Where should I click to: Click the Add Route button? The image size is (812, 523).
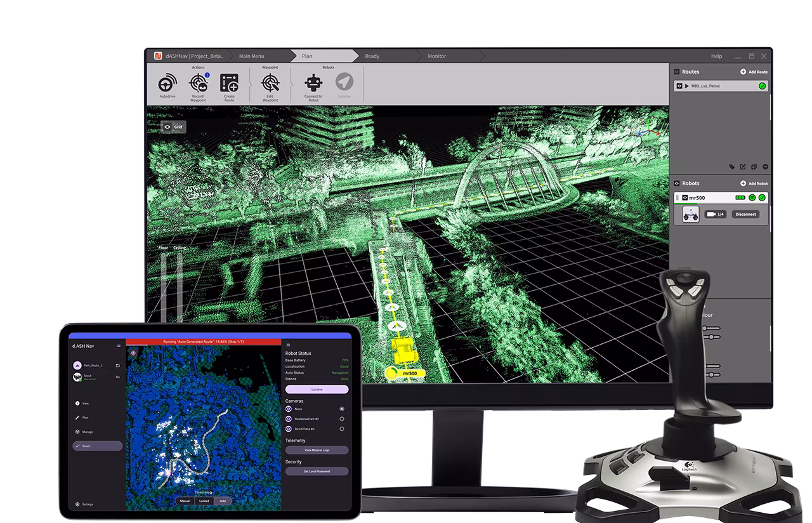coord(754,72)
